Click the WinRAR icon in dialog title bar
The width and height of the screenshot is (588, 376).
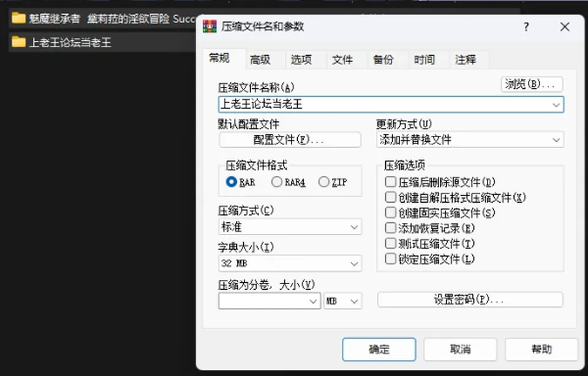click(209, 26)
